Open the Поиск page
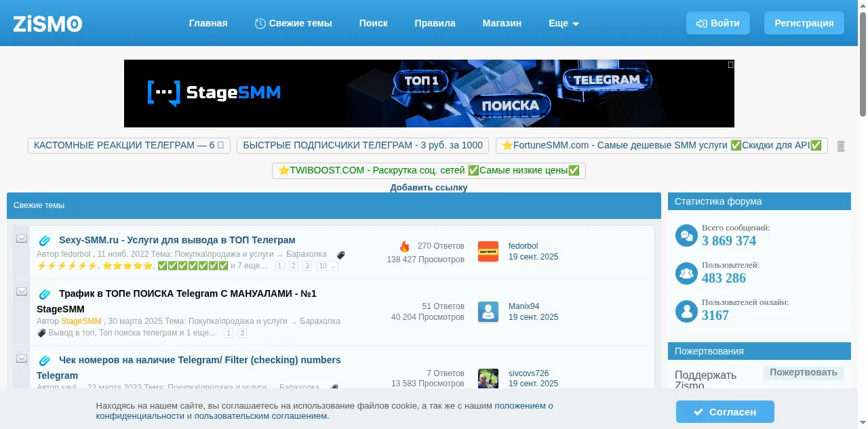868x429 pixels. (374, 23)
